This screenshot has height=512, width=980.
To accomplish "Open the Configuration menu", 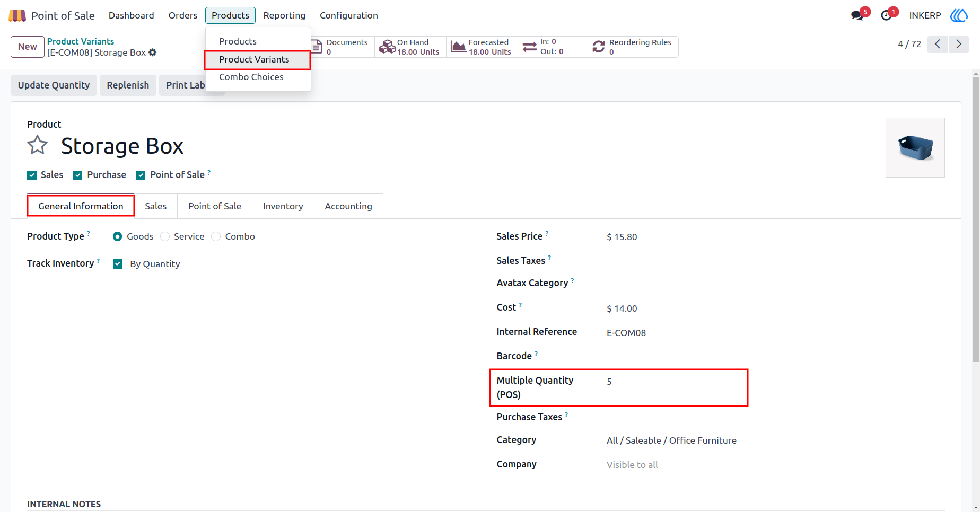I will click(349, 15).
